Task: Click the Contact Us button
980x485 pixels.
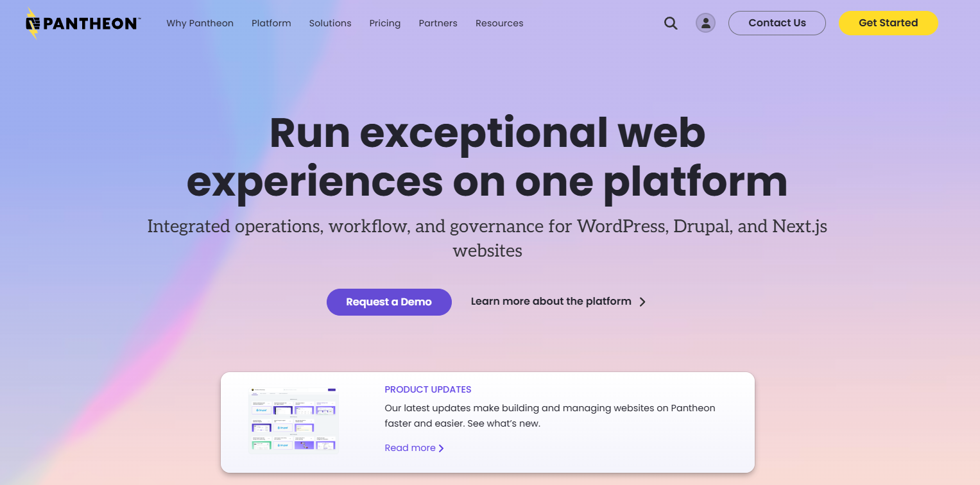Action: pos(777,23)
